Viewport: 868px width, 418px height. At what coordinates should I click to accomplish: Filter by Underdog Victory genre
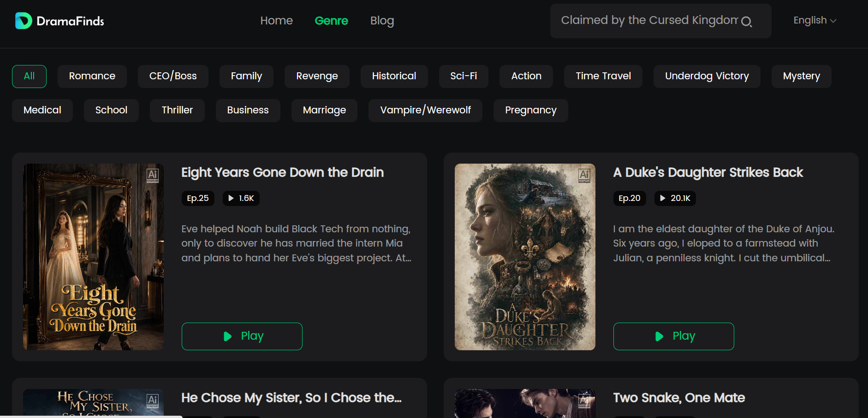pos(707,76)
